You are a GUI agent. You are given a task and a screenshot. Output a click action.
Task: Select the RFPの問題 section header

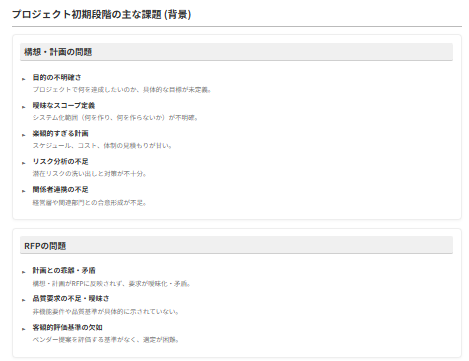pos(236,246)
